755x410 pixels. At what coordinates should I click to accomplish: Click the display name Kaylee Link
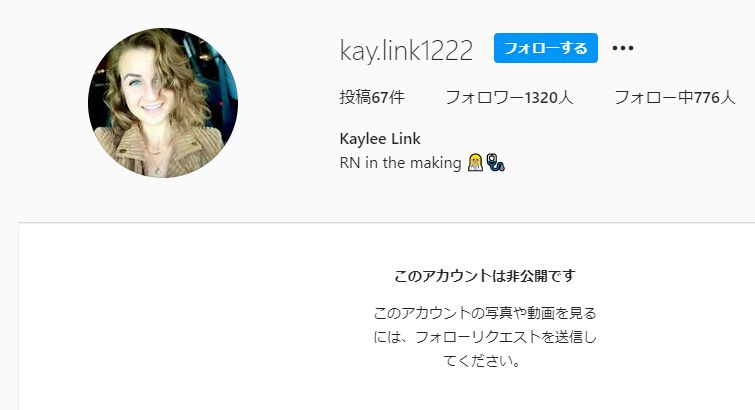point(380,139)
